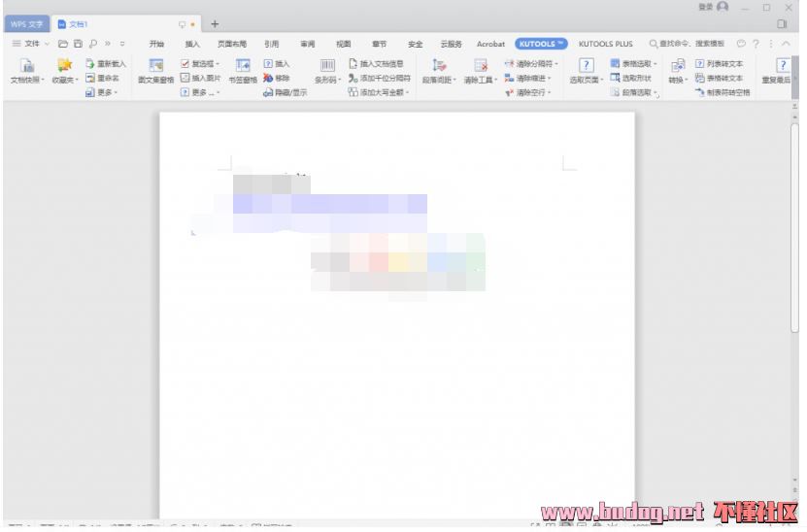The width and height of the screenshot is (807, 532).
Task: Open the 书签窗格 bookmark pane
Action: (x=243, y=71)
